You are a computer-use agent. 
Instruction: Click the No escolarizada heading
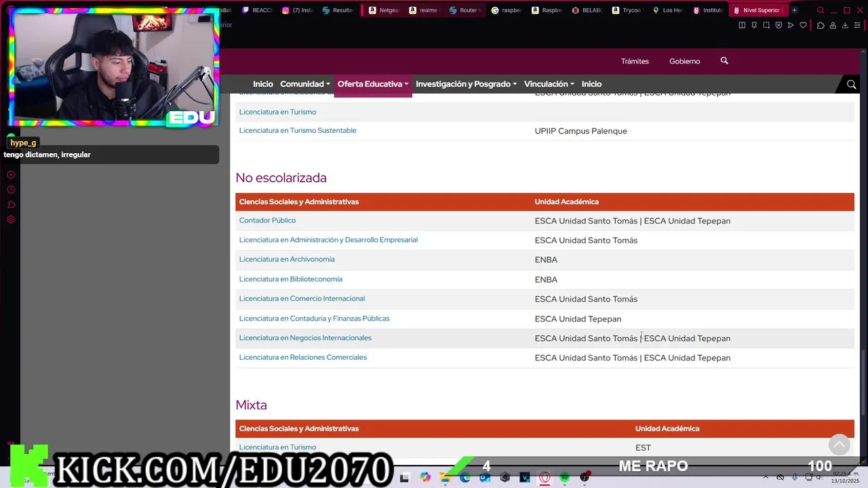(281, 178)
